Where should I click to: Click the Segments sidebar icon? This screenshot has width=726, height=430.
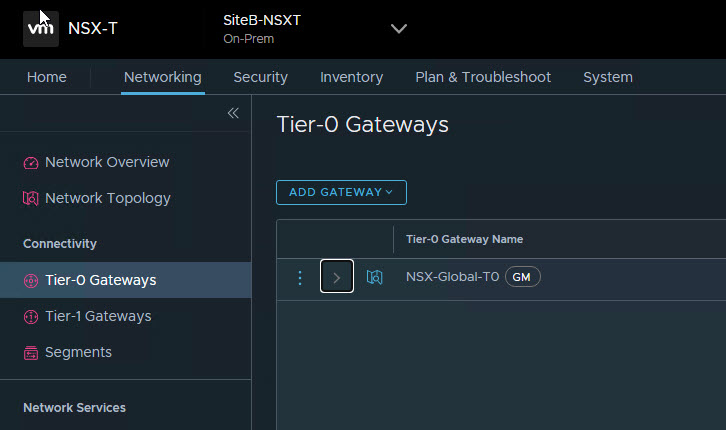pyautogui.click(x=31, y=353)
